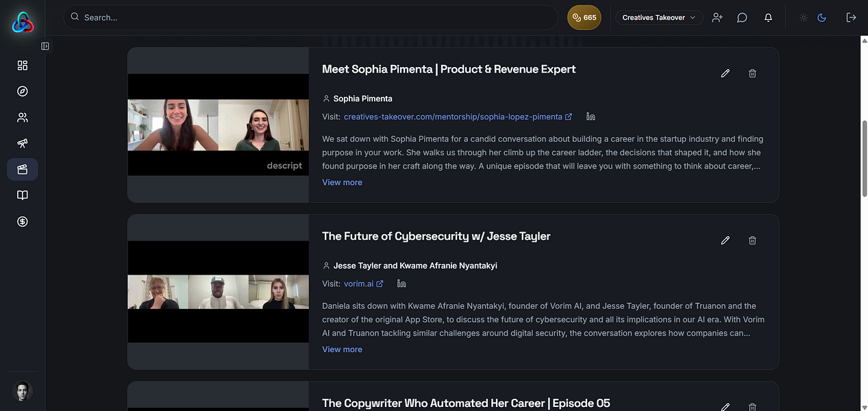The width and height of the screenshot is (868, 411).
Task: Click the "Sophia Pimenta" guest name
Action: tap(362, 99)
